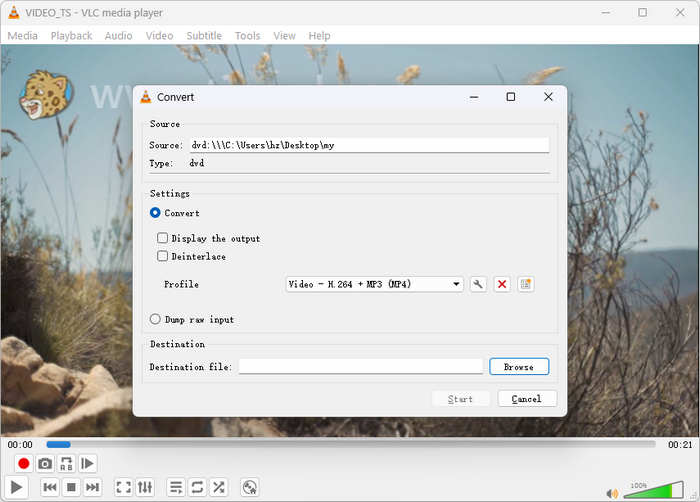Advance frame by frame
The width and height of the screenshot is (700, 502).
click(x=88, y=463)
